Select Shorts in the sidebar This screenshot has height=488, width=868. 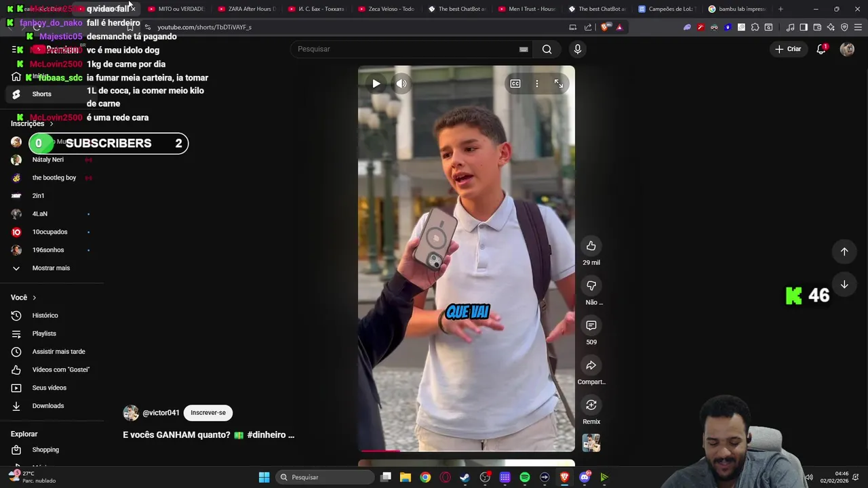[52, 94]
